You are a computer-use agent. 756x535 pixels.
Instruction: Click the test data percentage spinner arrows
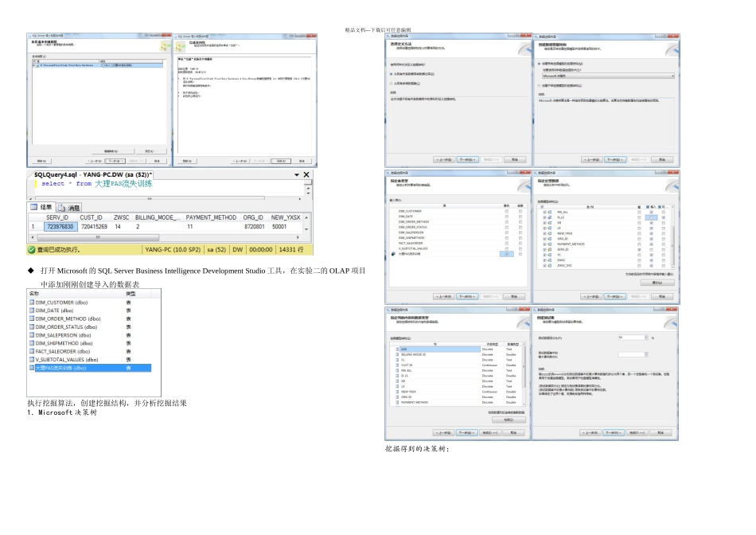pos(645,338)
